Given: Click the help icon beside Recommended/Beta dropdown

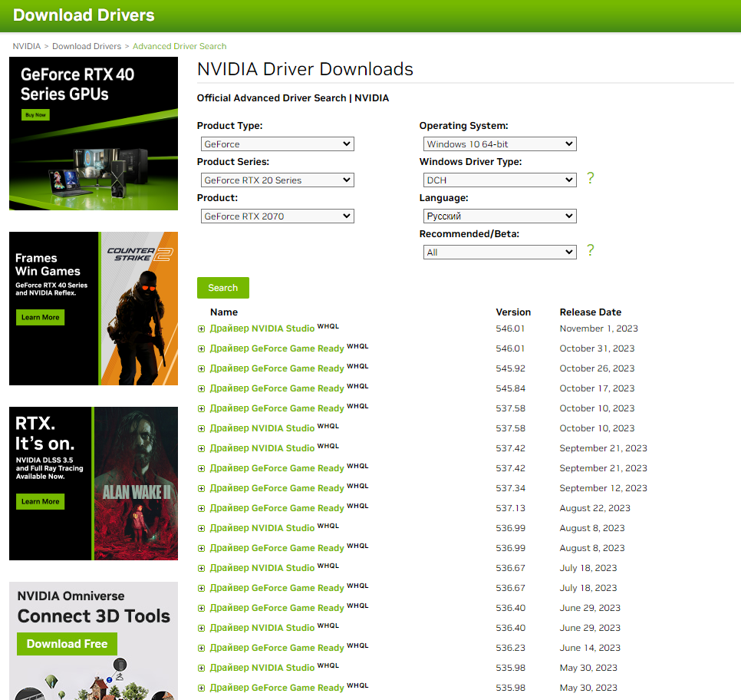Looking at the screenshot, I should 590,251.
